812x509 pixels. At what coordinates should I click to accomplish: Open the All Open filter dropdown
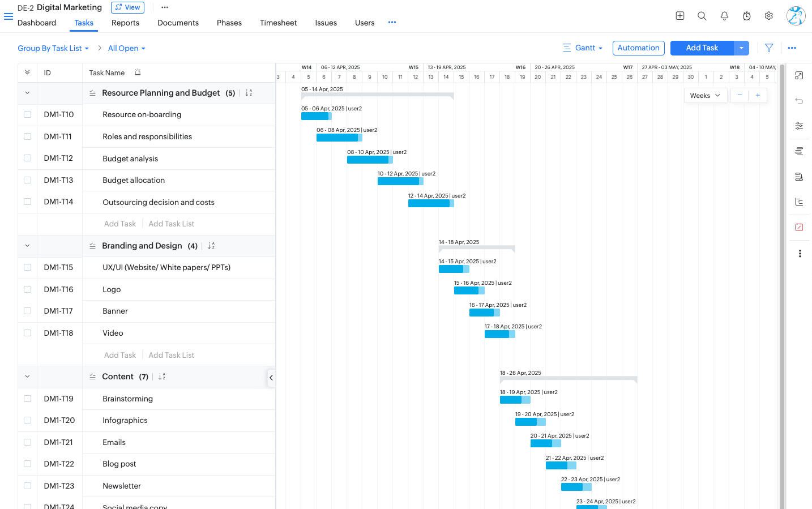click(127, 48)
